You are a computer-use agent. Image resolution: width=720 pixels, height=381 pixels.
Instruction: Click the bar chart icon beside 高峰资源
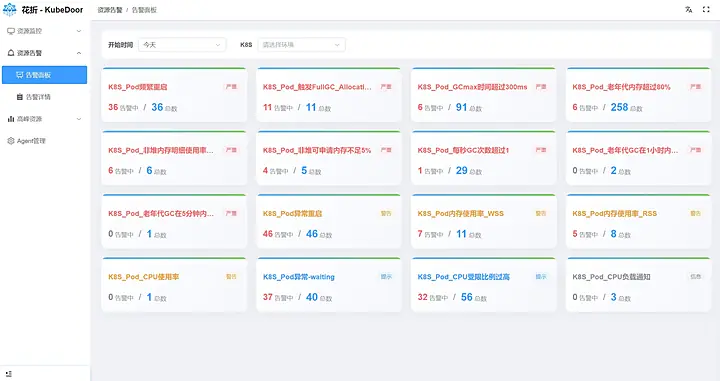pyautogui.click(x=11, y=119)
